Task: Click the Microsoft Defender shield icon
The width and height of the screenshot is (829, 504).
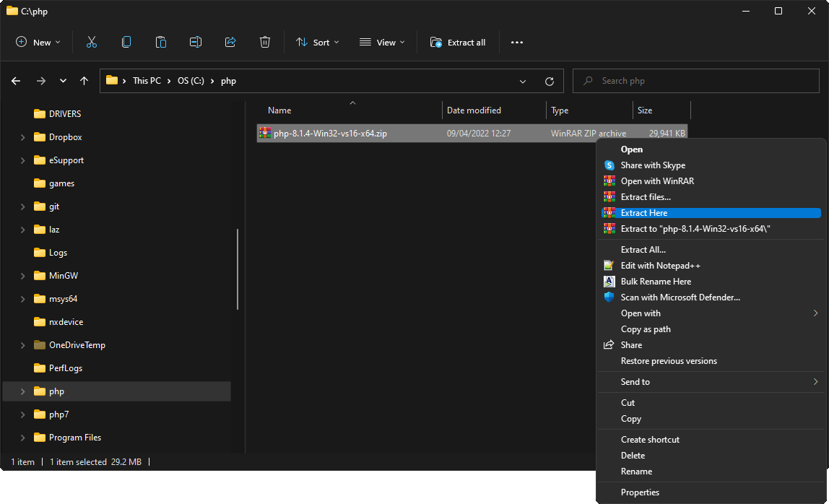Action: [x=609, y=297]
